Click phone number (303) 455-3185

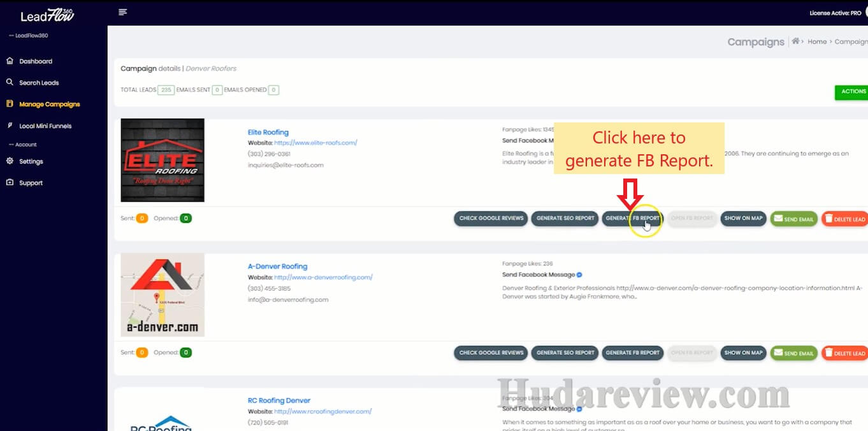(269, 289)
